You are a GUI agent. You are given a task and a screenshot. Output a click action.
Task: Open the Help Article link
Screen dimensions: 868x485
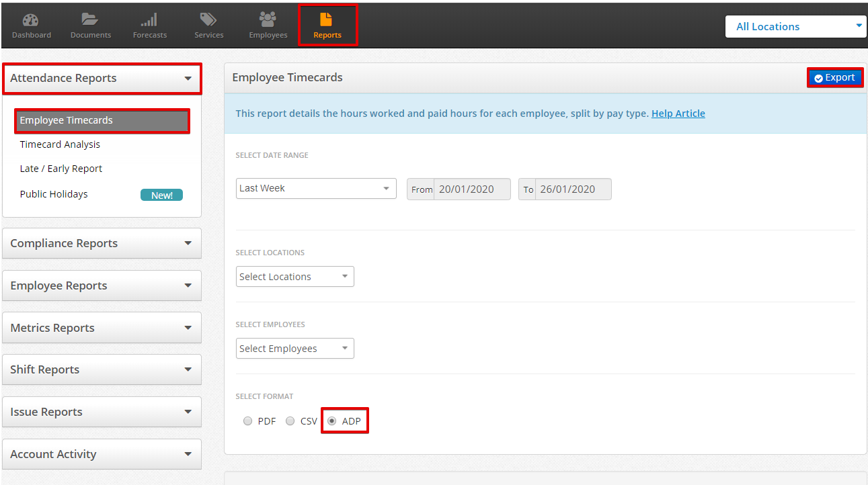point(678,114)
